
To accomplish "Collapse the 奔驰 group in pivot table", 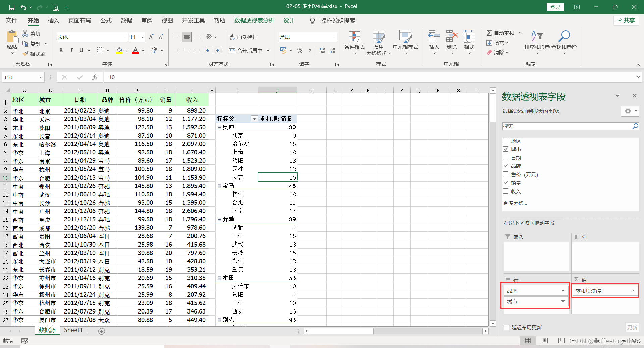I will pos(219,219).
